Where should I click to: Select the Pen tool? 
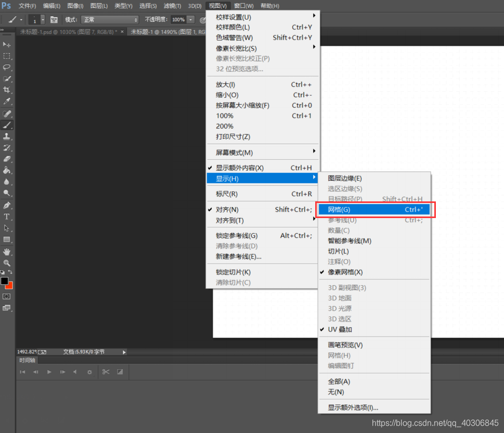6,205
